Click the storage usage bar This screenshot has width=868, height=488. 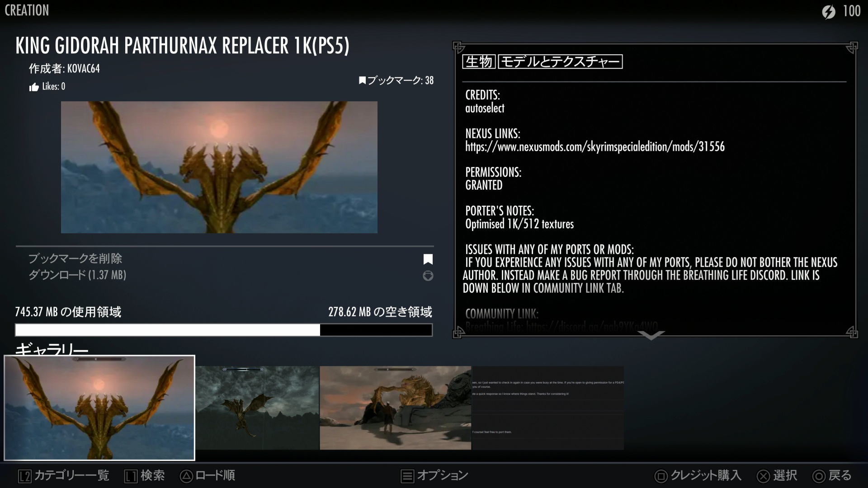click(223, 330)
